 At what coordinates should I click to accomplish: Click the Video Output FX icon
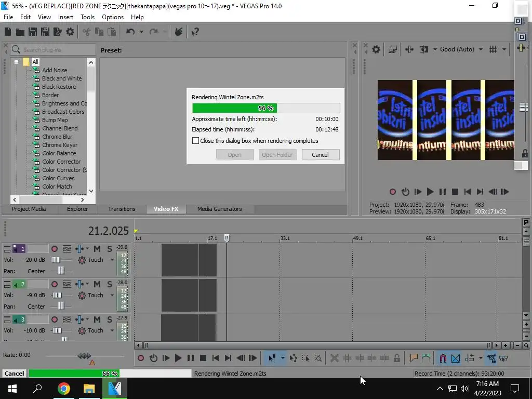409,49
